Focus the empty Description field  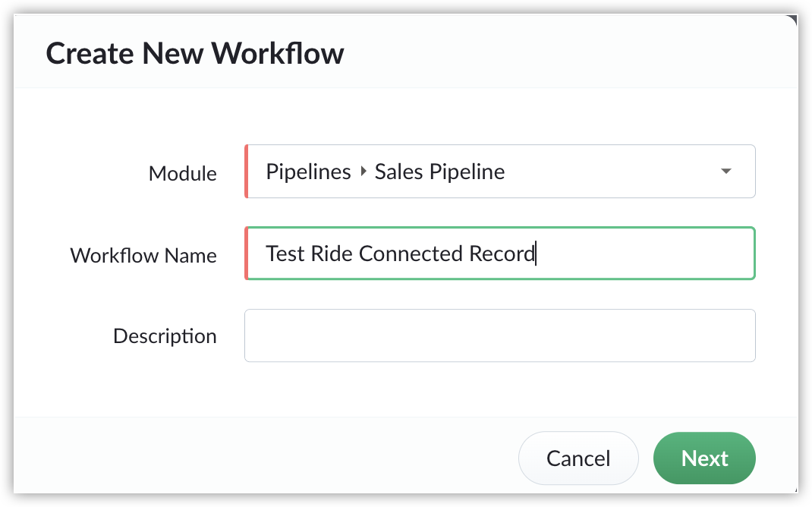click(499, 335)
